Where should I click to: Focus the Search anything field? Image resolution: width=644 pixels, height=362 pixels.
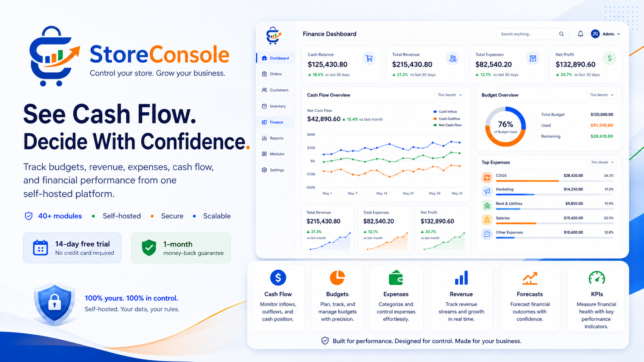[532, 34]
